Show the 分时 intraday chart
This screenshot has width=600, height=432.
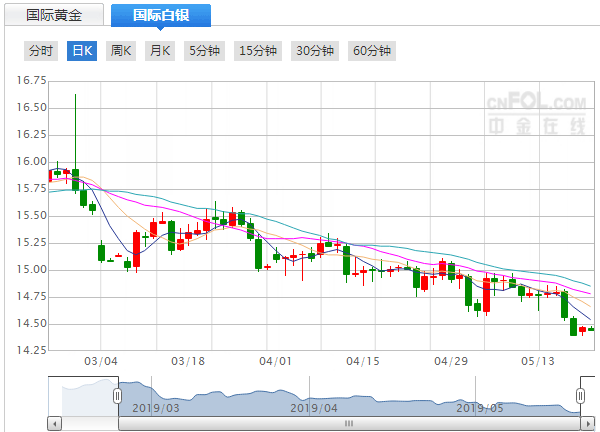[x=41, y=51]
